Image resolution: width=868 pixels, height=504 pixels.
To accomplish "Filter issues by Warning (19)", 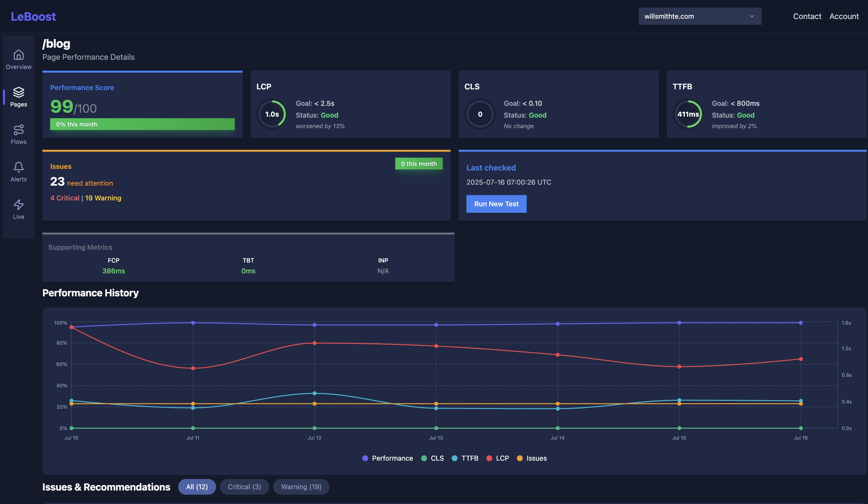I will [301, 487].
